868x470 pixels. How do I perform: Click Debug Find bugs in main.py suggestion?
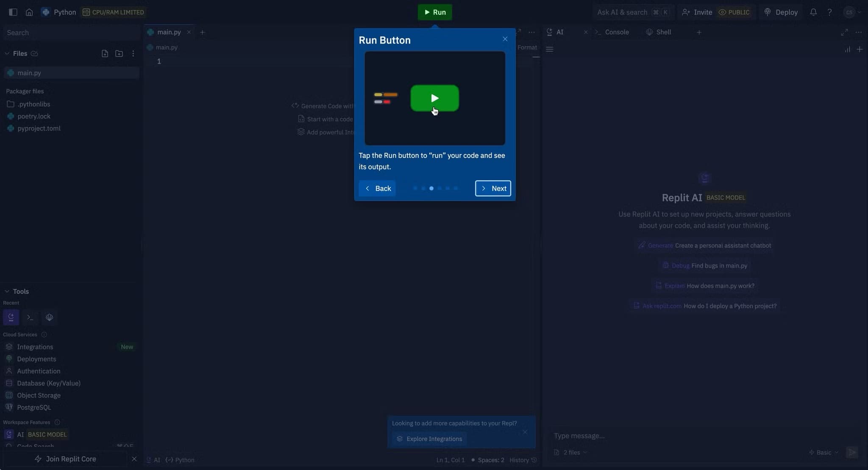pos(704,265)
